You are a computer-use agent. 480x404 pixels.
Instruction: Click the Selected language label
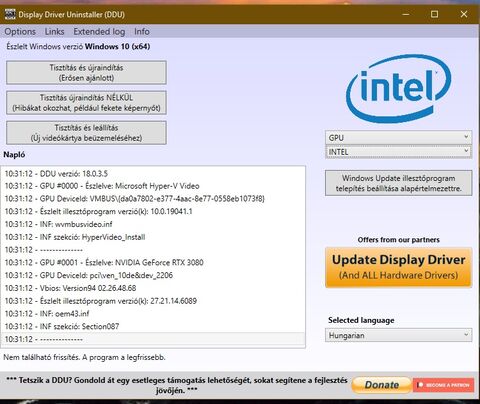(361, 320)
